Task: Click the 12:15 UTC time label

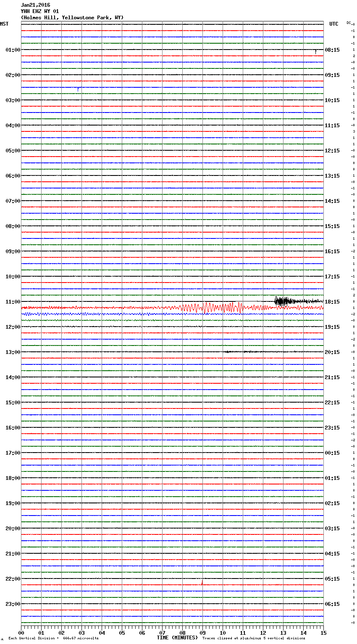Action: (x=332, y=151)
